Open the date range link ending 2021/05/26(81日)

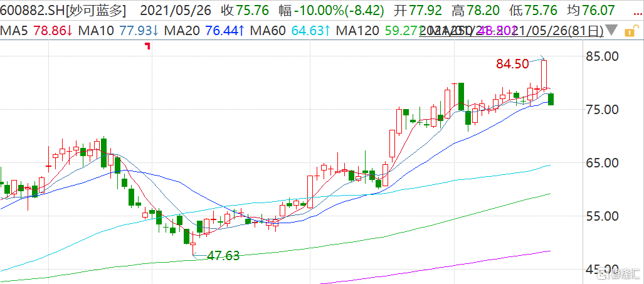511,30
